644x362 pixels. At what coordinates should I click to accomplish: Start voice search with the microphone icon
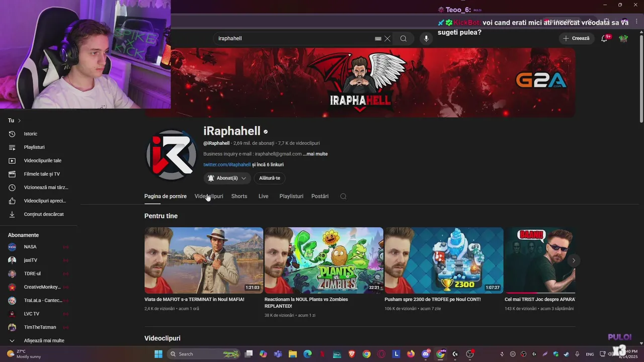426,38
